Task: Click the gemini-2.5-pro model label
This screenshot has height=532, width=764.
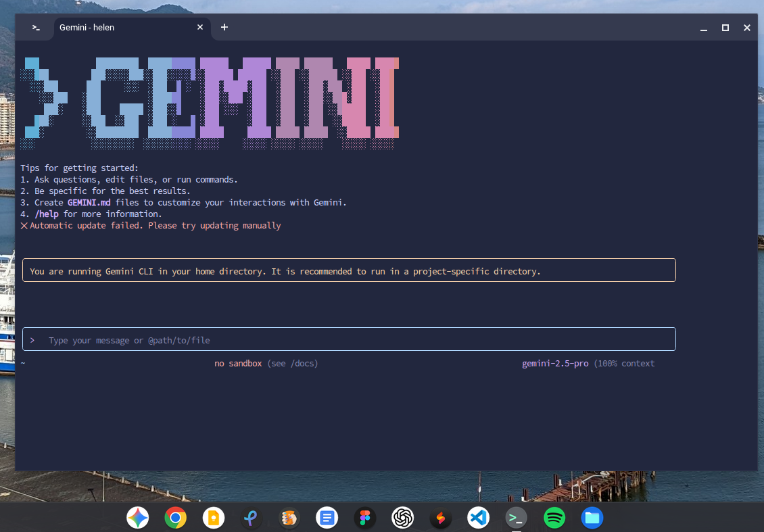Action: pyautogui.click(x=555, y=364)
